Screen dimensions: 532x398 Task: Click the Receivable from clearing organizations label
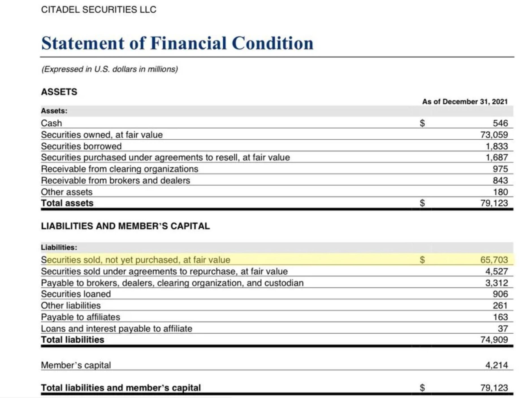pos(120,169)
